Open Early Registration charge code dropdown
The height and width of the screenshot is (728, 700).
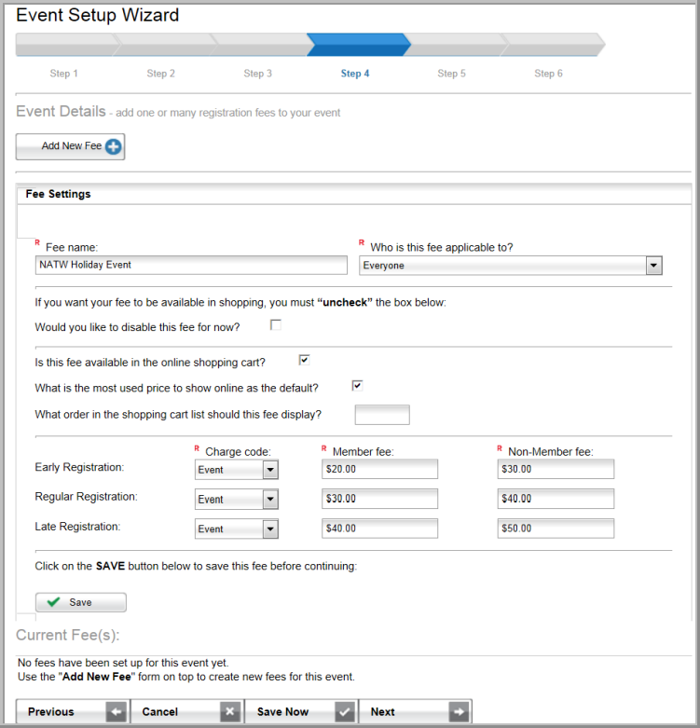coord(237,470)
